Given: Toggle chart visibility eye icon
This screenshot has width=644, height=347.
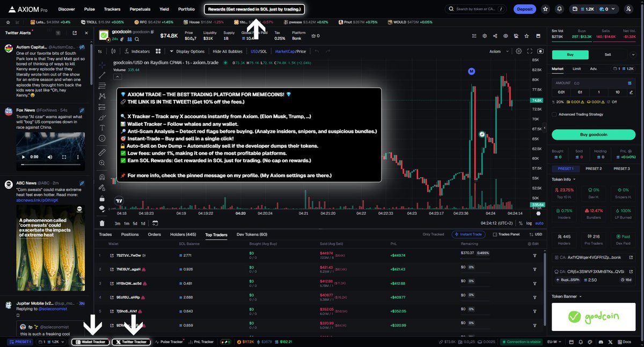Looking at the screenshot, I should 505,36.
